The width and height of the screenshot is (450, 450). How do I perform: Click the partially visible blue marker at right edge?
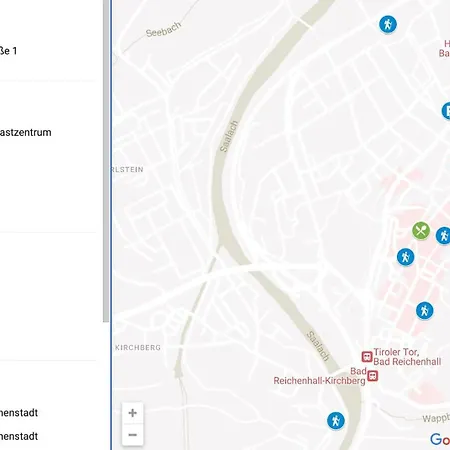tap(446, 111)
